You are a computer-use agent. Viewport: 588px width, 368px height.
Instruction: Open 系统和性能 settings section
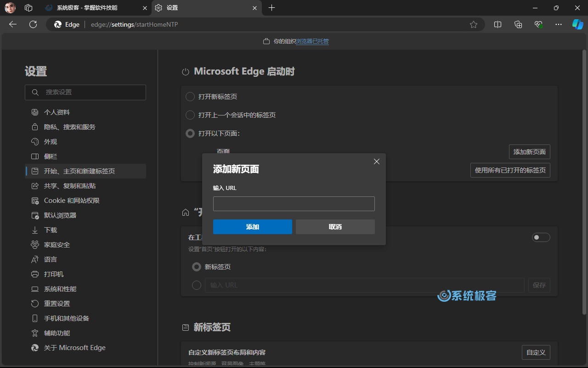click(85, 289)
